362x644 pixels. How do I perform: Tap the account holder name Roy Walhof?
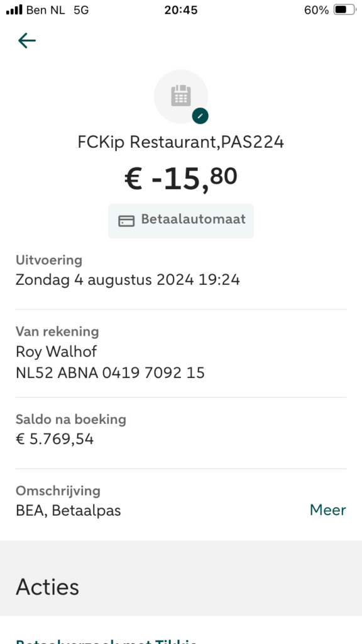(x=56, y=352)
